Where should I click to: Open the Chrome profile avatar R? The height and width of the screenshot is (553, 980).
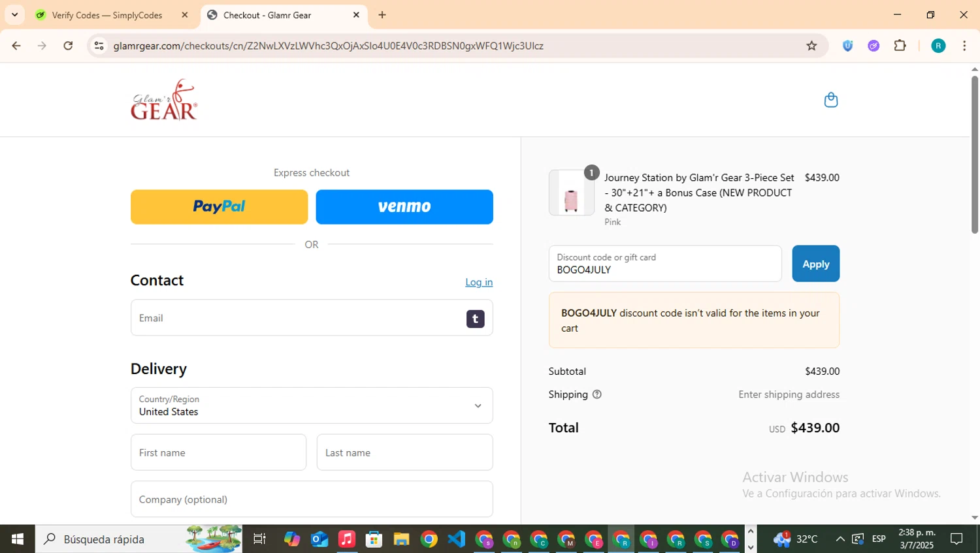[x=938, y=46]
